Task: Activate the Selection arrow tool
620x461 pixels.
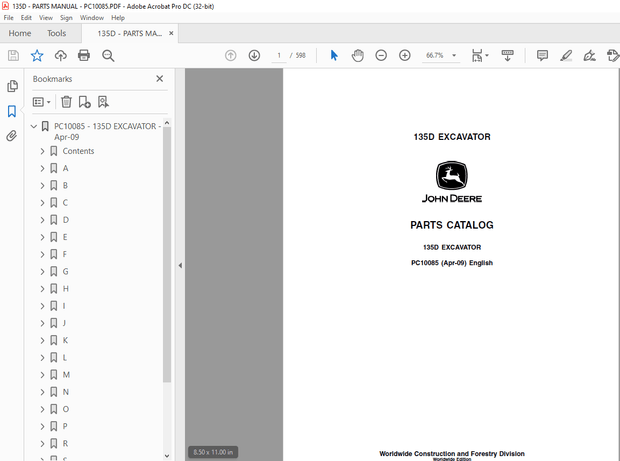Action: point(334,55)
